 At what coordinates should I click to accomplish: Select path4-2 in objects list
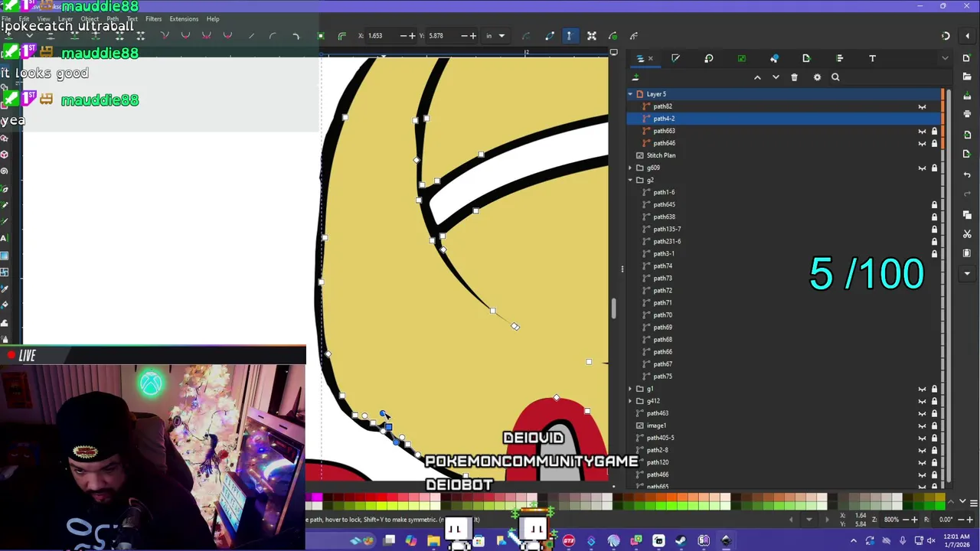[784, 119]
